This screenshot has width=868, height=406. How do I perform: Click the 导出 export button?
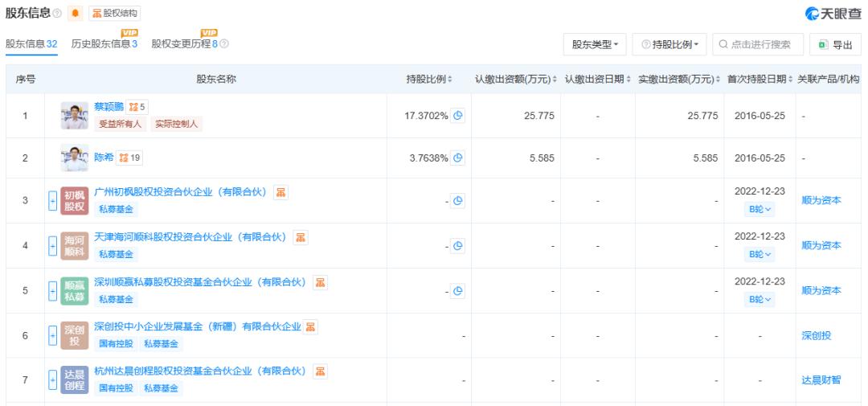pos(835,44)
